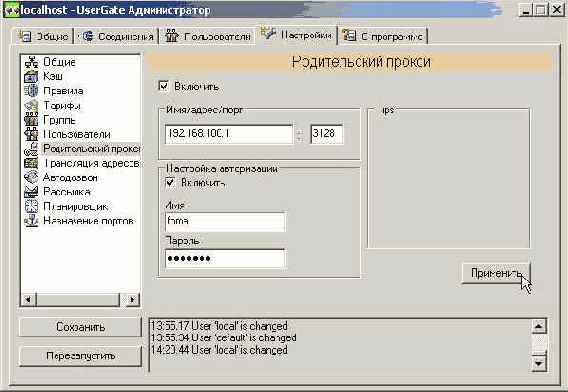The width and height of the screenshot is (568, 392).
Task: Click the Тарифы icon in sidebar
Action: tap(31, 105)
